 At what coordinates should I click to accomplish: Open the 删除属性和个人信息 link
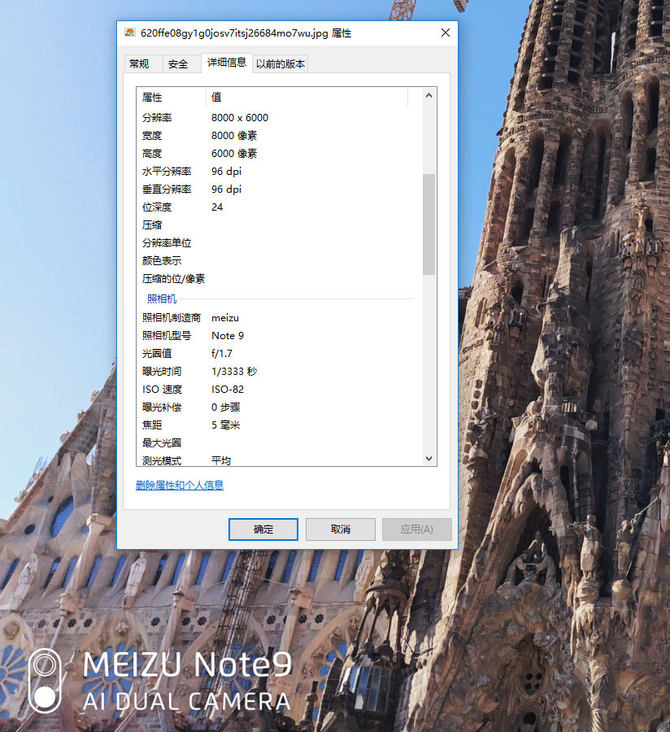(x=180, y=485)
